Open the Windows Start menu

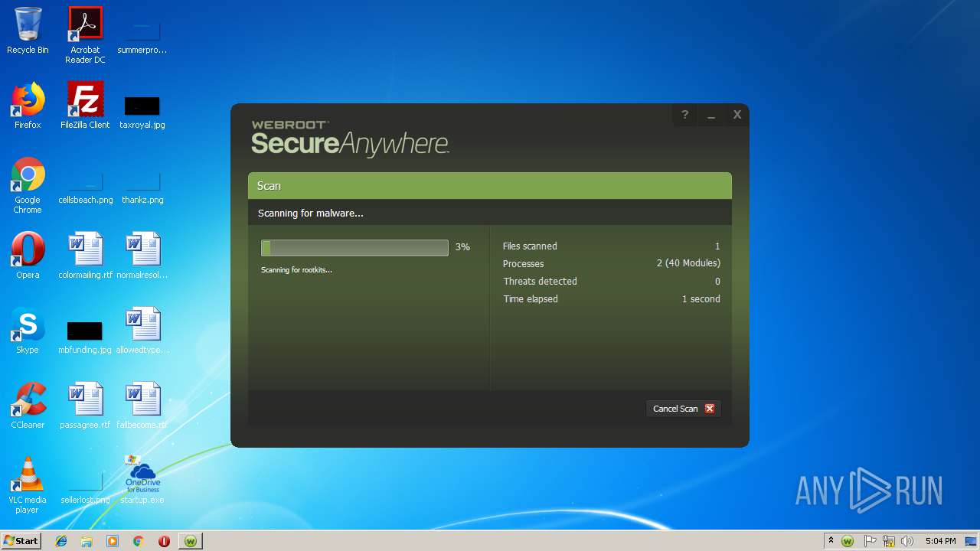coord(21,540)
